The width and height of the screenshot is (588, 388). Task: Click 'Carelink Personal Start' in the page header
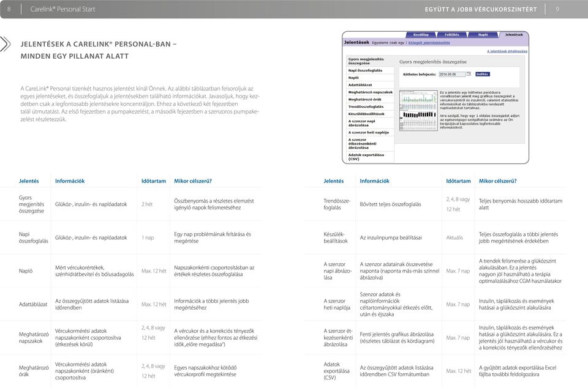click(x=62, y=9)
